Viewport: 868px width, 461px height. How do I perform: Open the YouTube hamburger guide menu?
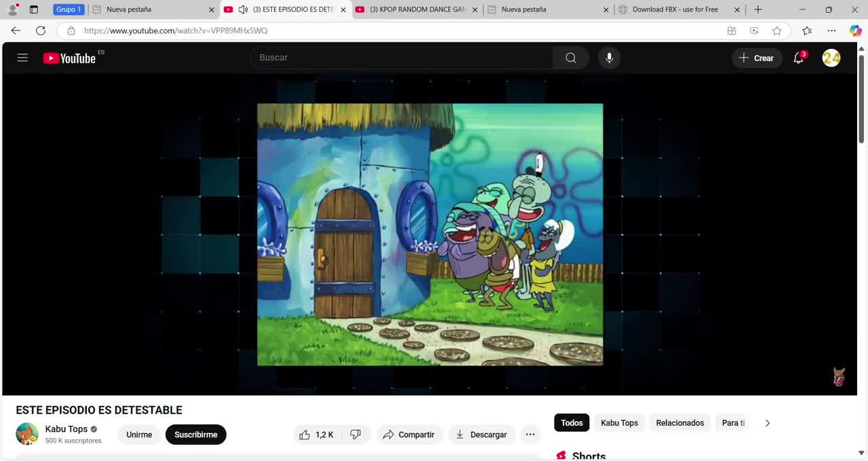[22, 58]
